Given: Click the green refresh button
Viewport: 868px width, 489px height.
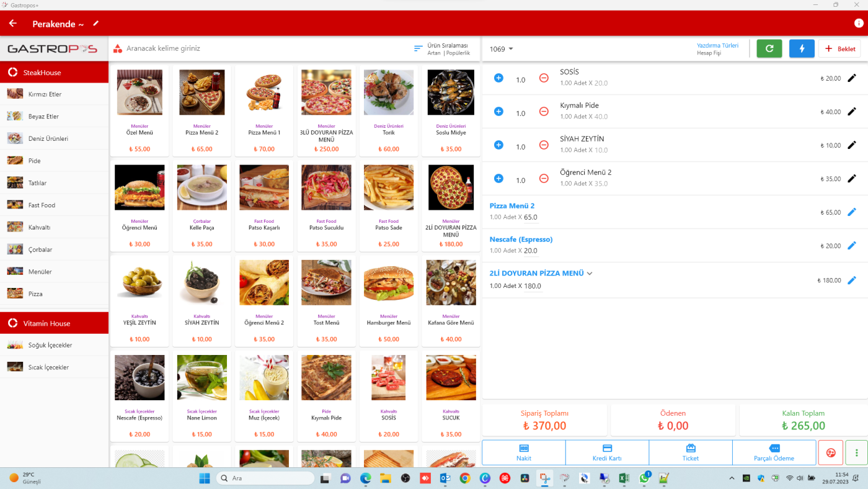Looking at the screenshot, I should [769, 48].
